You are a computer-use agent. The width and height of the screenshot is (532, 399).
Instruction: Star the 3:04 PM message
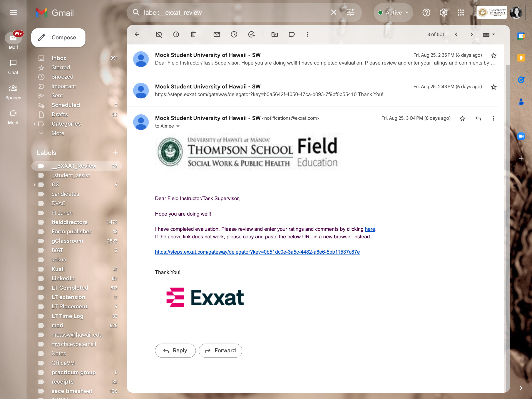coord(462,118)
